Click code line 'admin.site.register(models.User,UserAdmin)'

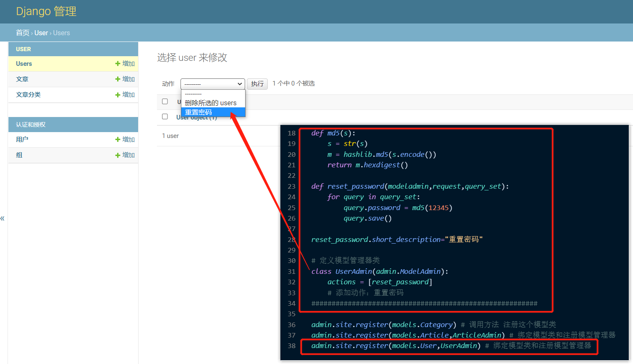[396, 346]
